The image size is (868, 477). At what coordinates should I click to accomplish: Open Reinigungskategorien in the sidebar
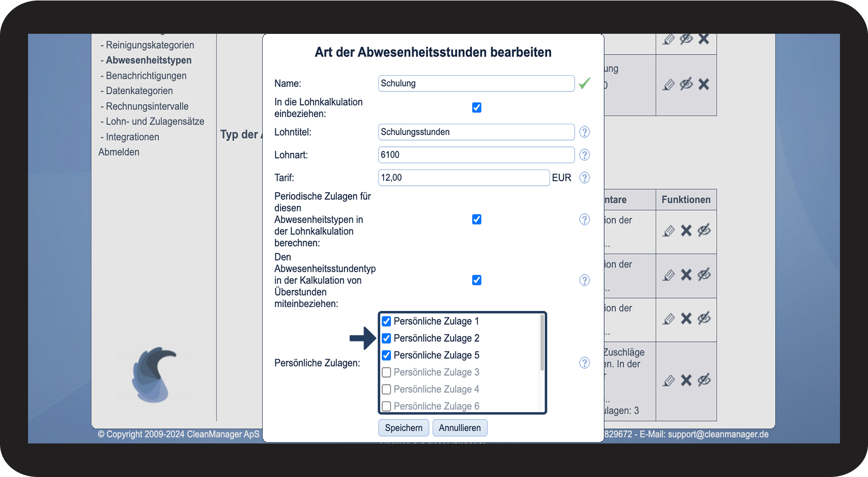[x=150, y=45]
